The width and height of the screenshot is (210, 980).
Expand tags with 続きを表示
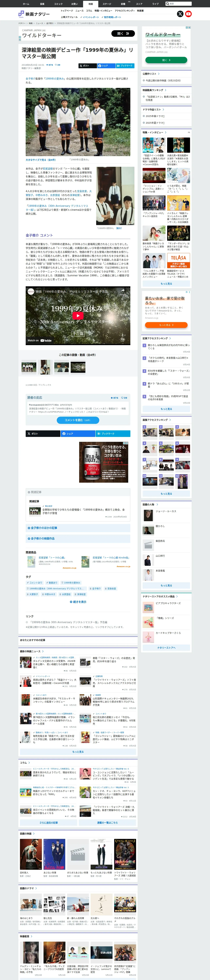point(78,602)
